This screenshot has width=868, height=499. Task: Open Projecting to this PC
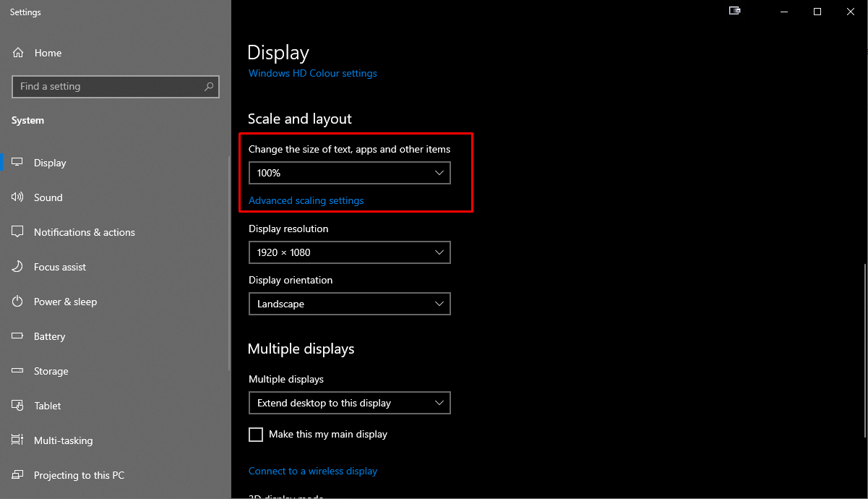pos(79,475)
